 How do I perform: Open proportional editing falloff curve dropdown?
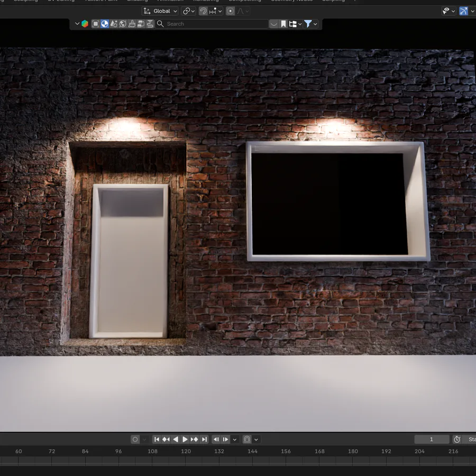(x=243, y=11)
